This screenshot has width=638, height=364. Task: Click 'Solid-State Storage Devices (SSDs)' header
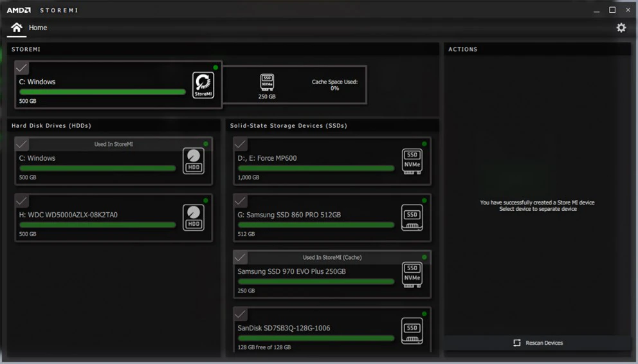click(289, 125)
